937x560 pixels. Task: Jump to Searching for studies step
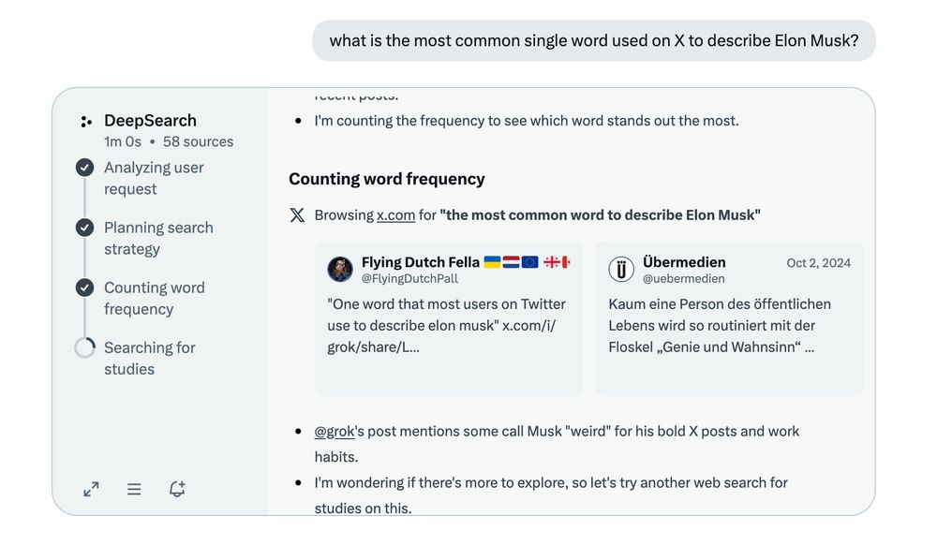[150, 359]
